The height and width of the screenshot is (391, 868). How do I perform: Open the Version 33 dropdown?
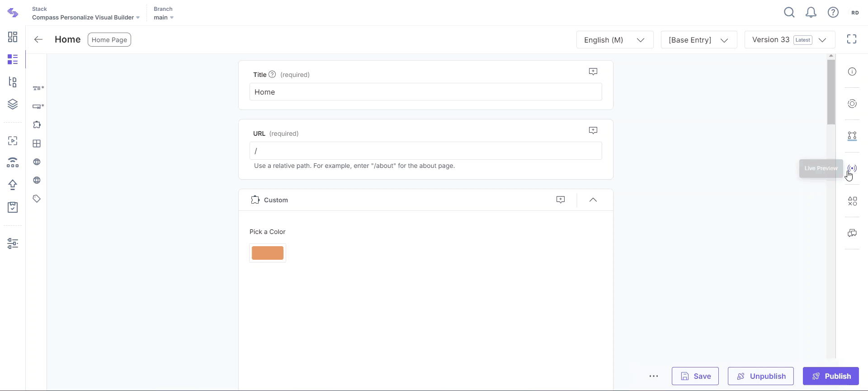click(790, 40)
